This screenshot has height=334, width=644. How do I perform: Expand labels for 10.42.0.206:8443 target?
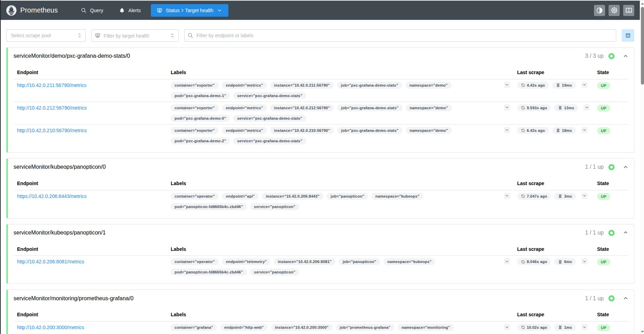tap(507, 196)
